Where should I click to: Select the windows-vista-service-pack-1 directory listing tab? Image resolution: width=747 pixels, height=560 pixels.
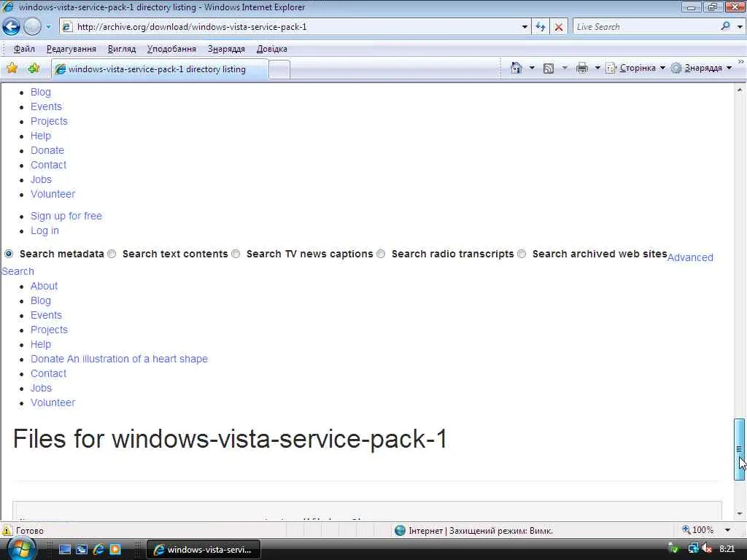[160, 69]
